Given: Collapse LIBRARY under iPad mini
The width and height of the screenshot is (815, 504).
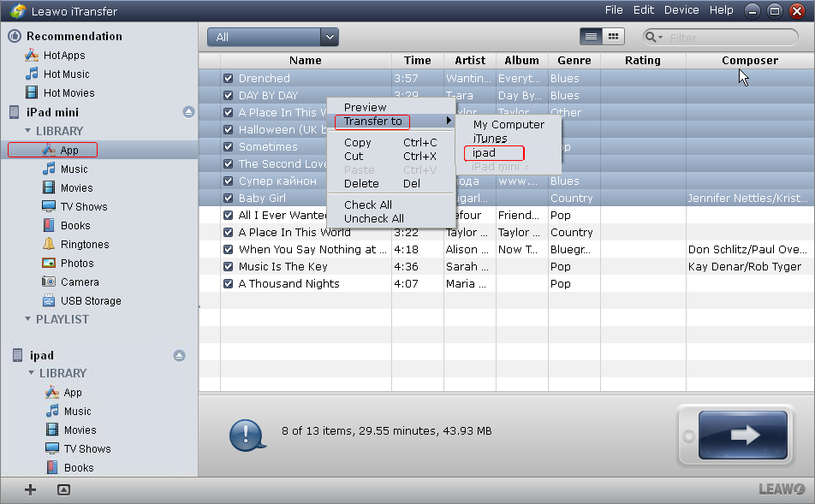Looking at the screenshot, I should (x=28, y=130).
